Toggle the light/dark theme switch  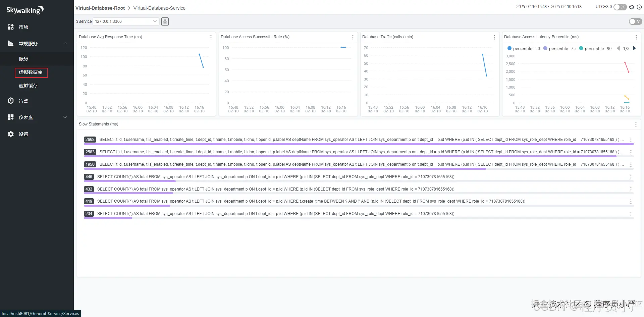coord(620,7)
